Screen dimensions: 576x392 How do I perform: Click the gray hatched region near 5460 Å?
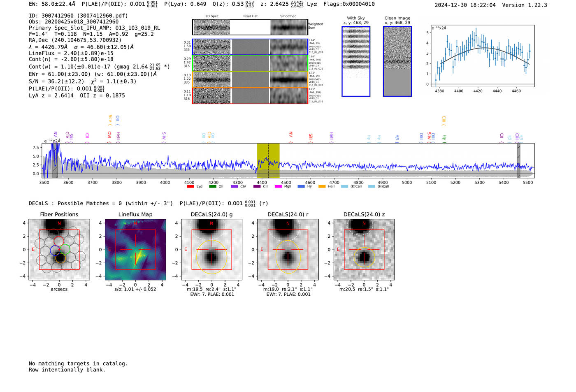[519, 160]
